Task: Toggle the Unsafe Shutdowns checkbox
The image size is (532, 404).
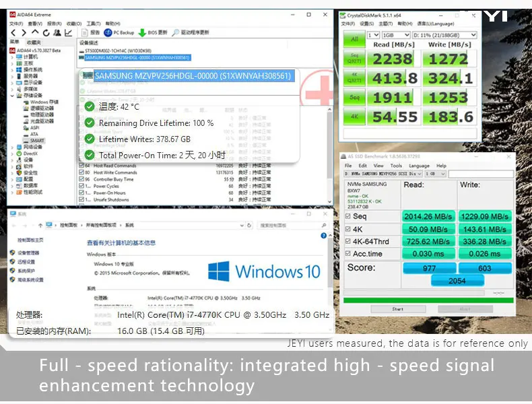Action: (x=81, y=200)
